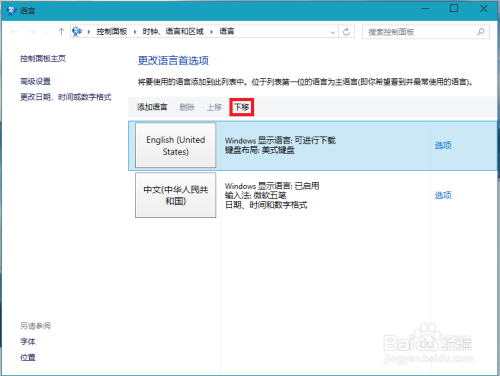The height and width of the screenshot is (376, 500).
Task: Click '日期、时间和数字格式' row text
Action: click(266, 205)
